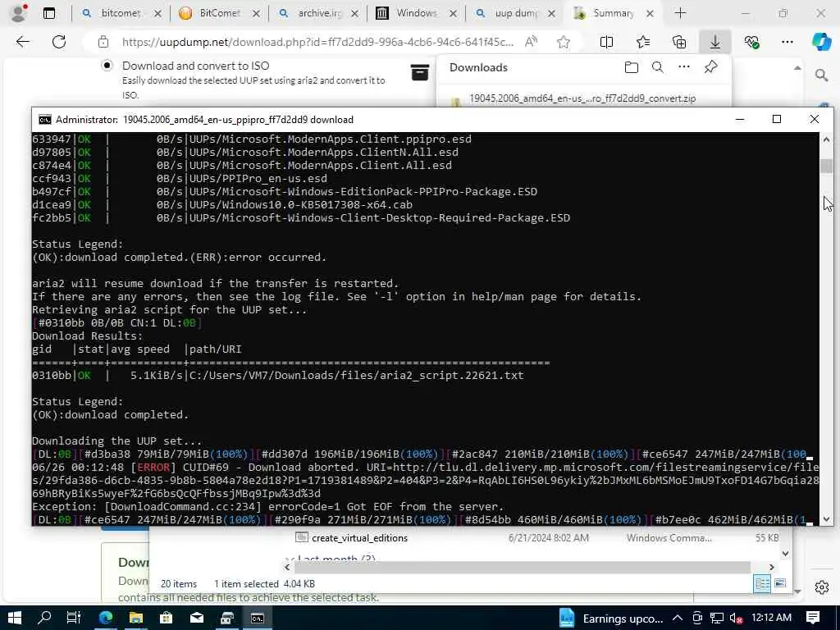Refresh the uupdump page

(59, 42)
